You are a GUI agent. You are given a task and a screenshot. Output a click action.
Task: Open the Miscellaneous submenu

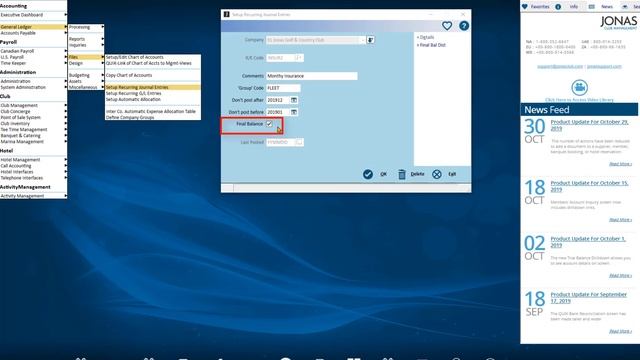86,87
